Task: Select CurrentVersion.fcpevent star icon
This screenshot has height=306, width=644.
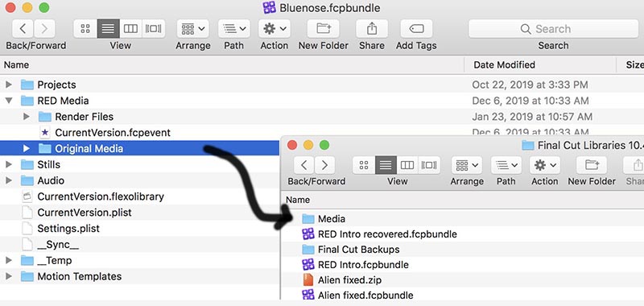Action: pyautogui.click(x=45, y=133)
